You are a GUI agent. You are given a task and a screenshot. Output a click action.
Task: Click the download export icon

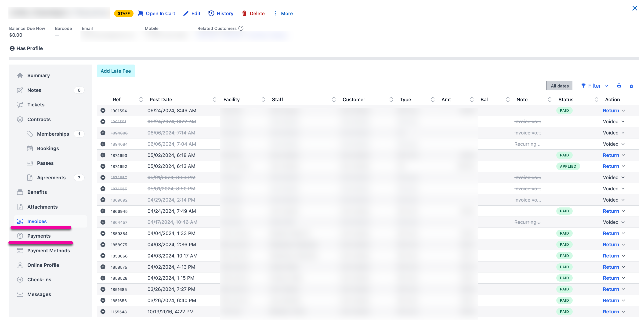pyautogui.click(x=631, y=86)
